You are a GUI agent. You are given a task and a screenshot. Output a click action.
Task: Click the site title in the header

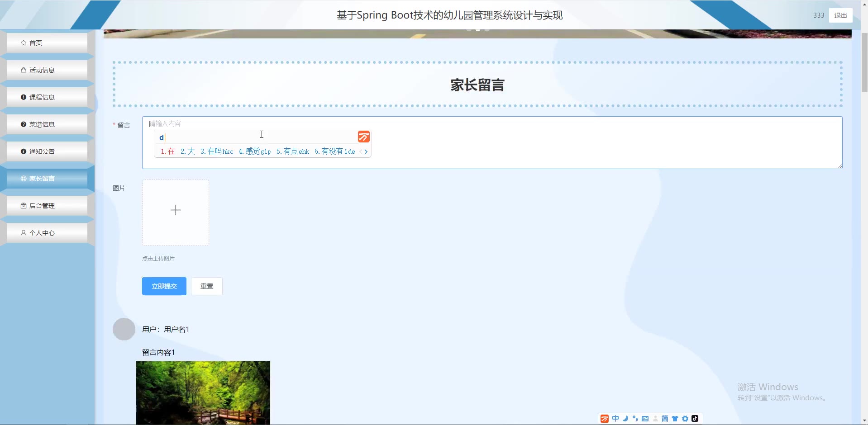pyautogui.click(x=449, y=15)
